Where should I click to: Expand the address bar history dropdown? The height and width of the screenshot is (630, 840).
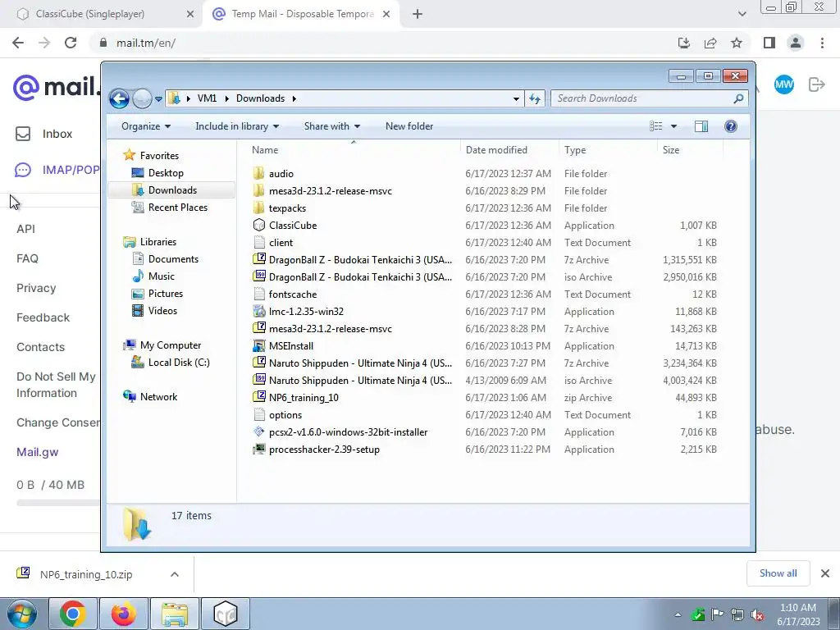click(x=516, y=98)
